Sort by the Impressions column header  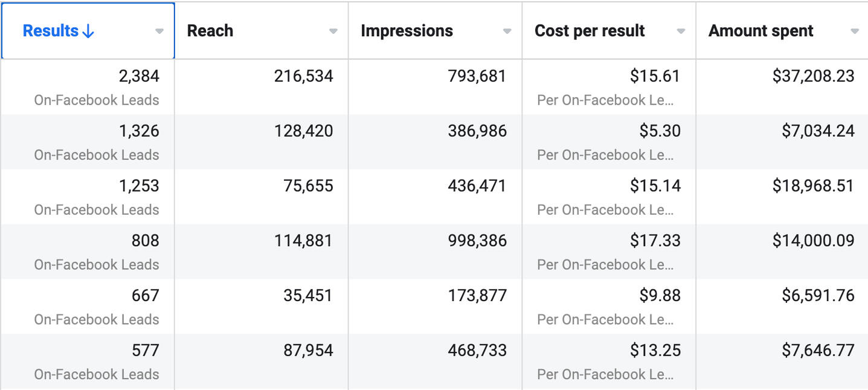(407, 31)
